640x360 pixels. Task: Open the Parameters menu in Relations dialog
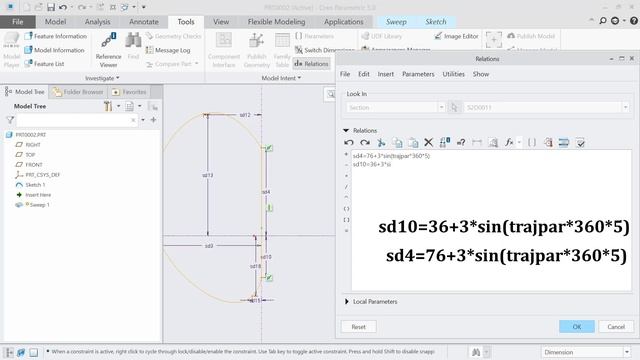point(418,74)
